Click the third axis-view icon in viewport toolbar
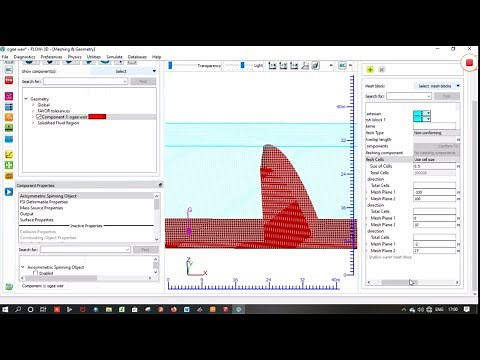Screen dimensions: 480x360 point(294,66)
